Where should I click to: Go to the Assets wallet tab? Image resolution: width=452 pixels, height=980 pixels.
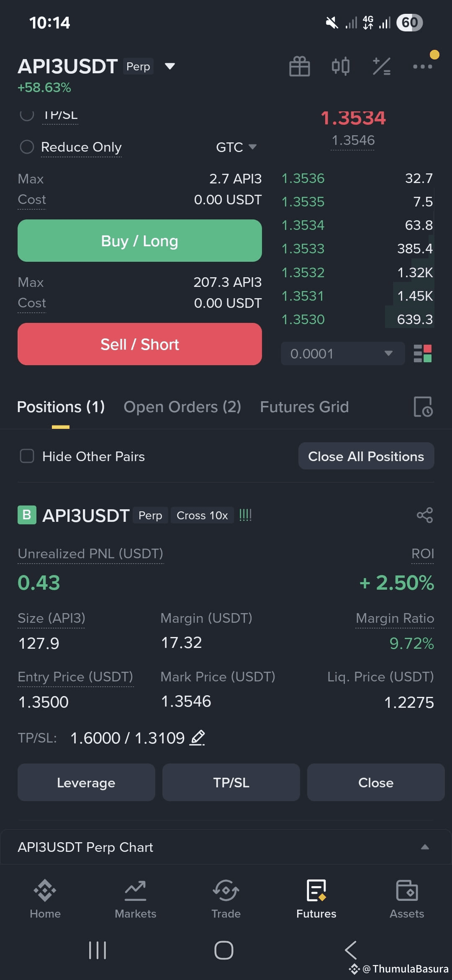pos(407,899)
